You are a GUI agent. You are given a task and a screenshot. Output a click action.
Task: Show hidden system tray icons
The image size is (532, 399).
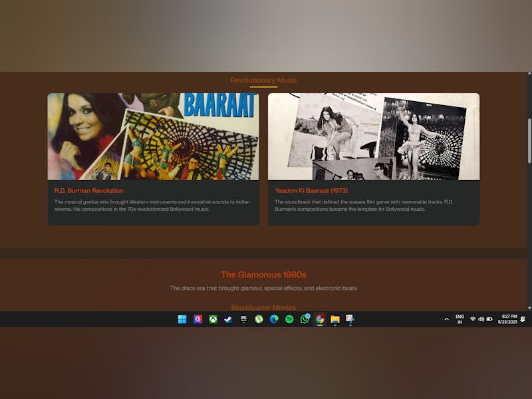tap(446, 319)
